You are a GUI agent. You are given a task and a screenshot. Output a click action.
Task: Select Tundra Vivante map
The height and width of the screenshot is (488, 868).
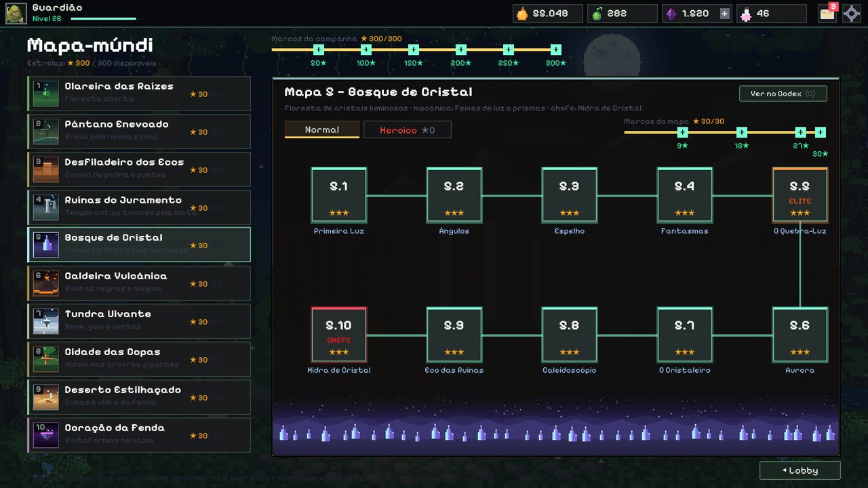(x=139, y=321)
